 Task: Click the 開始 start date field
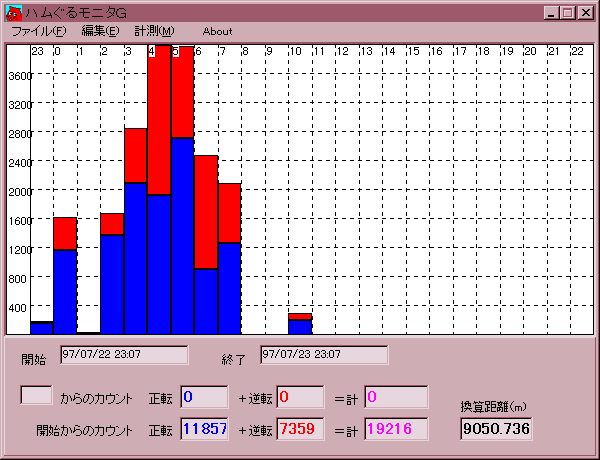[x=124, y=355]
